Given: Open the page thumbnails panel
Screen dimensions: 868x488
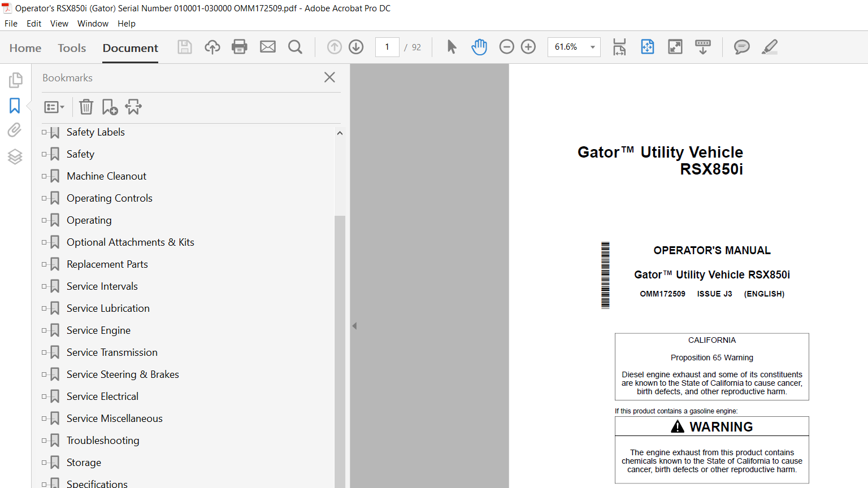Looking at the screenshot, I should click(15, 80).
